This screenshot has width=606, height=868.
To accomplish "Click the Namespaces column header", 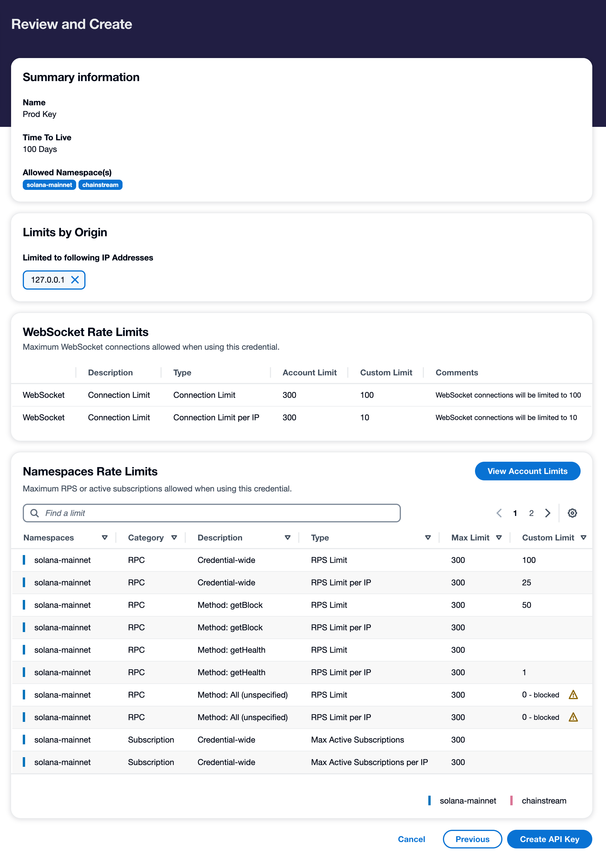I will tap(48, 538).
